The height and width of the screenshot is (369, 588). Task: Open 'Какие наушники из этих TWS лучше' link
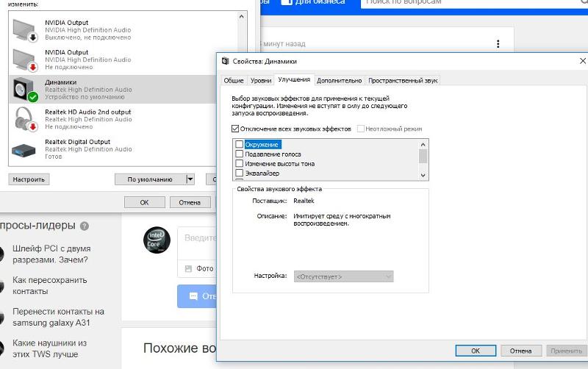point(49,348)
